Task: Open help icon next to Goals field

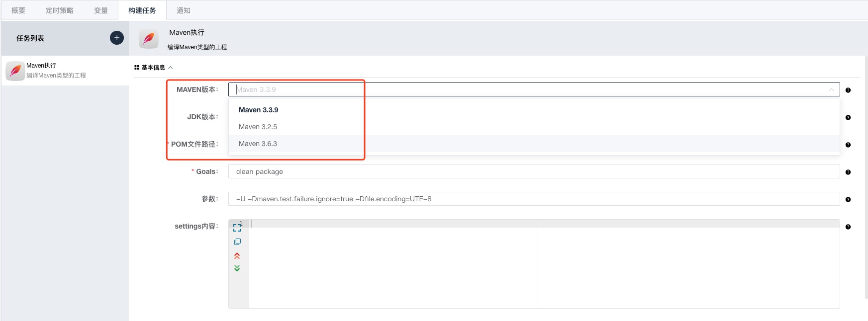Action: pos(848,172)
